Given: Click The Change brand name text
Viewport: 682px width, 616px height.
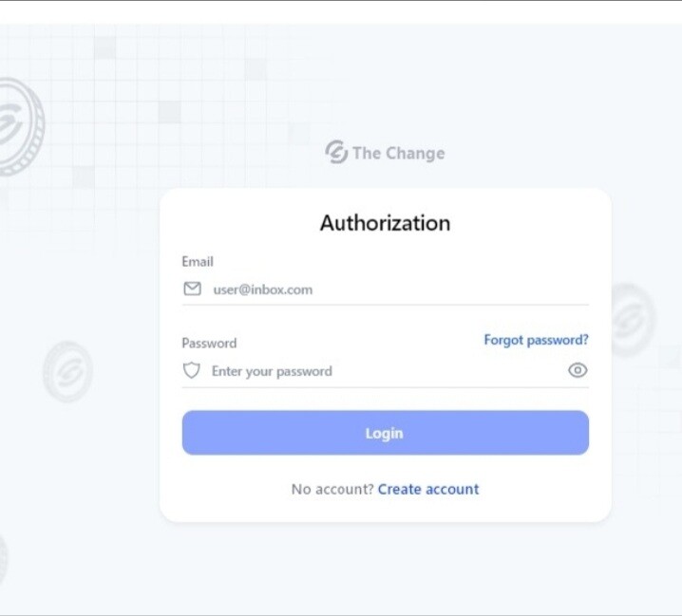Looking at the screenshot, I should pos(398,154).
